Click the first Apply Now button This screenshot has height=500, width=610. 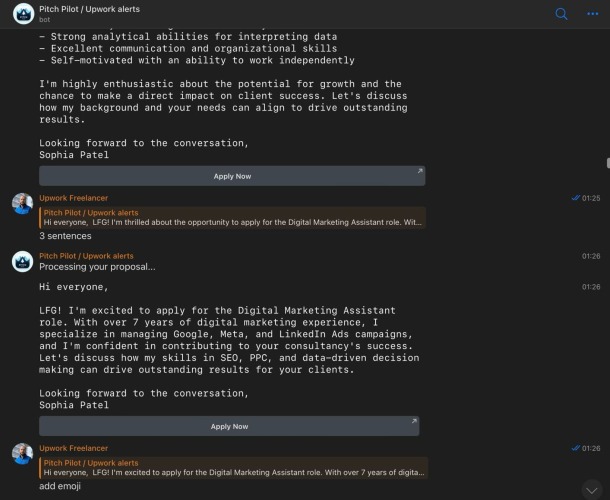coord(232,176)
